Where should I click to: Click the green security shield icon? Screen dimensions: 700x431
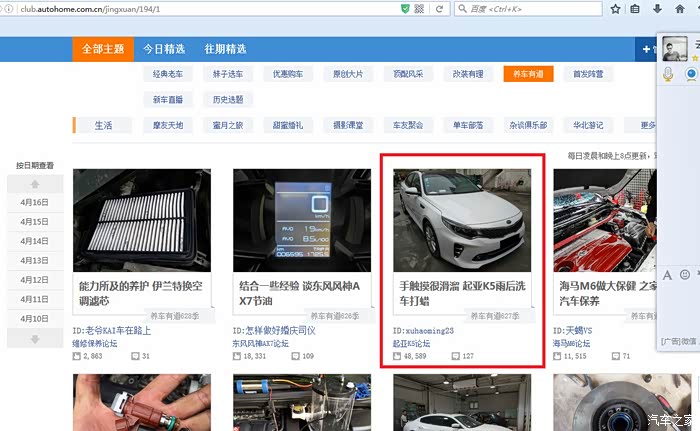[x=404, y=8]
